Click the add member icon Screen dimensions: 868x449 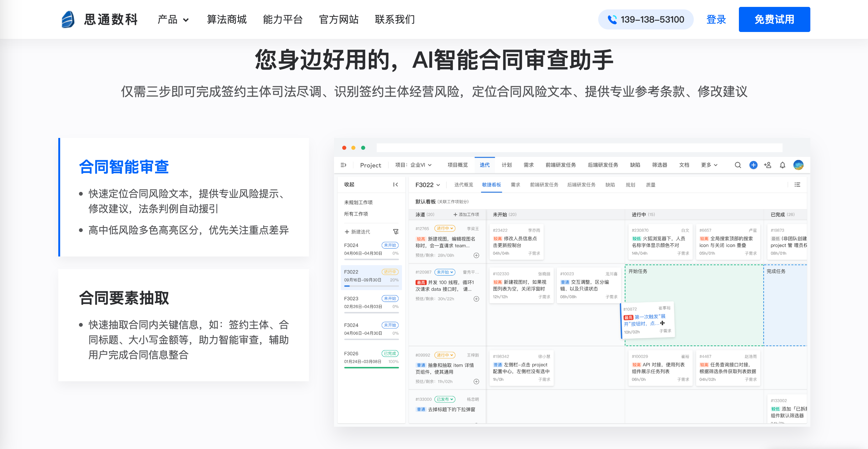tap(768, 165)
